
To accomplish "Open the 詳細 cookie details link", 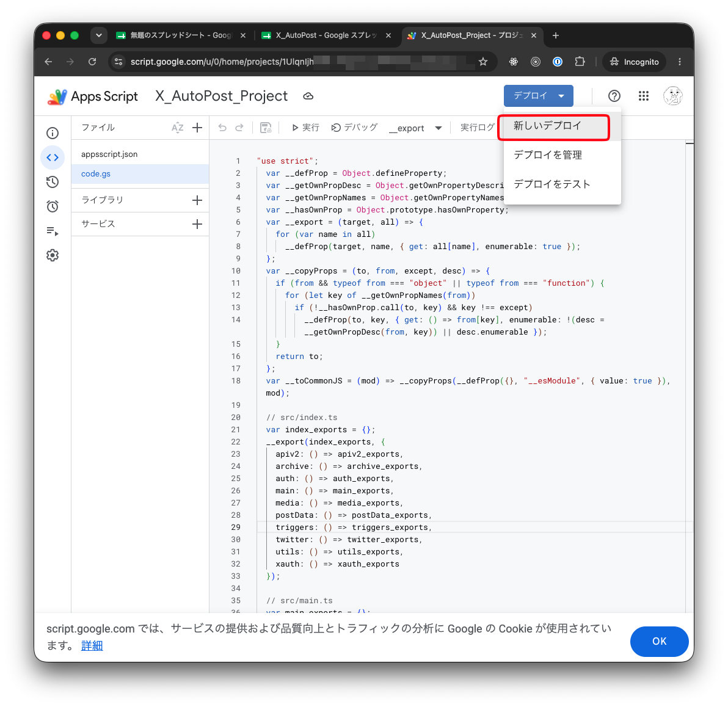I will click(92, 646).
